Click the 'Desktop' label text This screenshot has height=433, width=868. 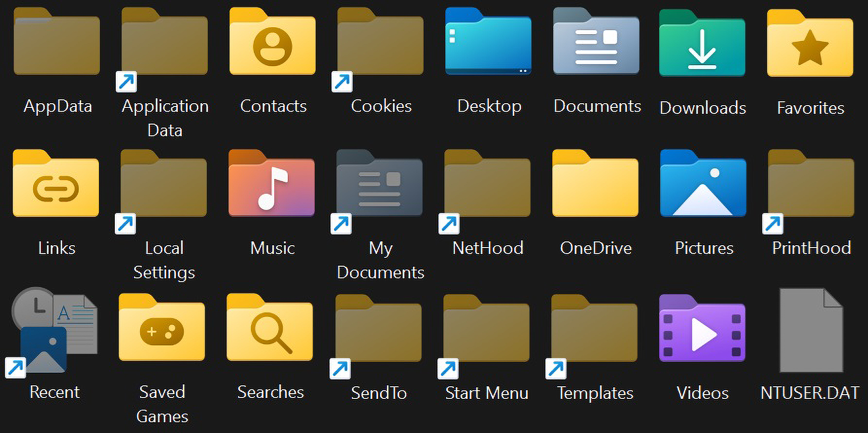[490, 106]
